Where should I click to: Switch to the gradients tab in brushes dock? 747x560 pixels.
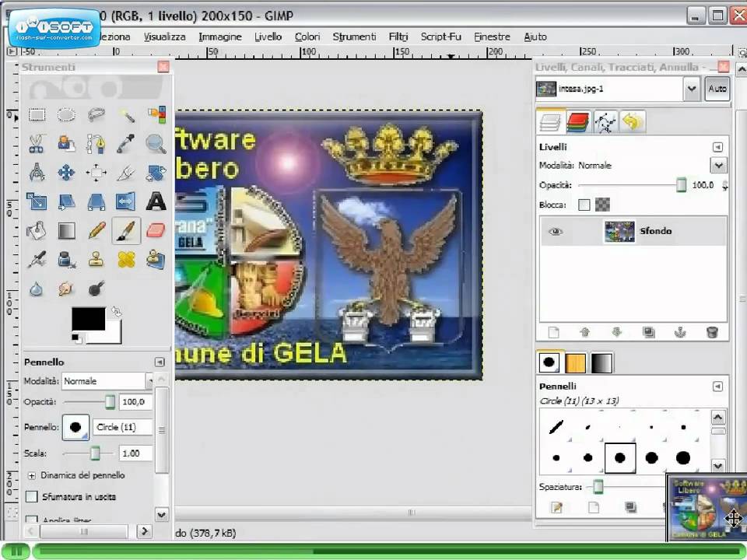(602, 363)
